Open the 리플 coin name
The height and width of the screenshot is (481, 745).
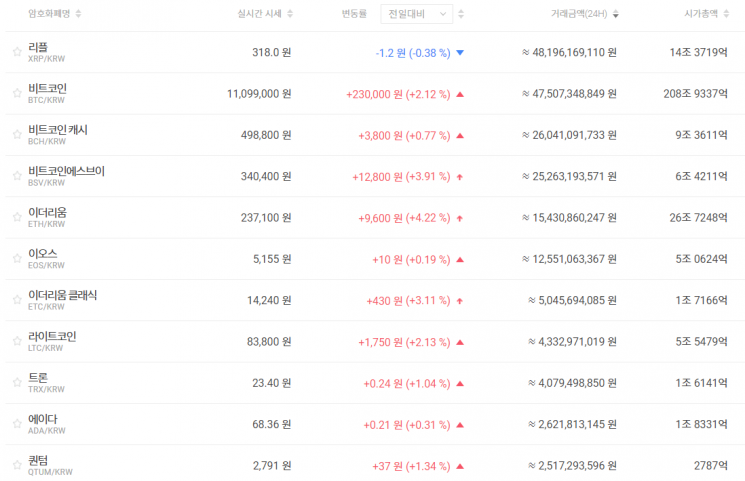[x=38, y=47]
